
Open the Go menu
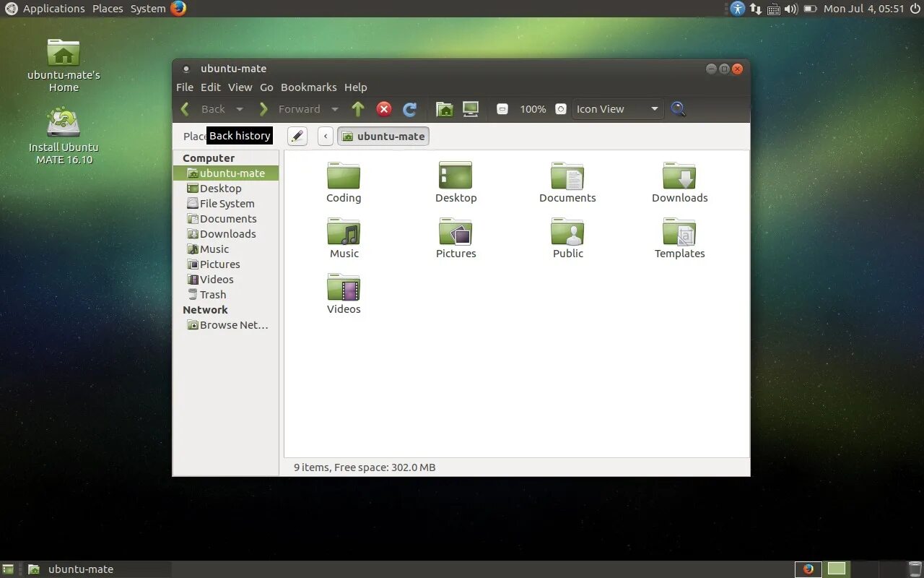pos(266,87)
